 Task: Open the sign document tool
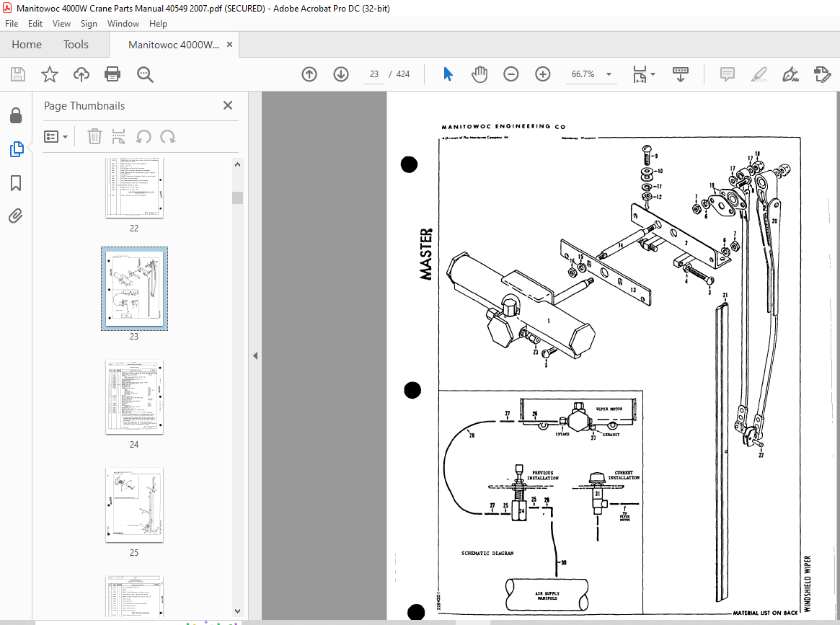click(790, 74)
